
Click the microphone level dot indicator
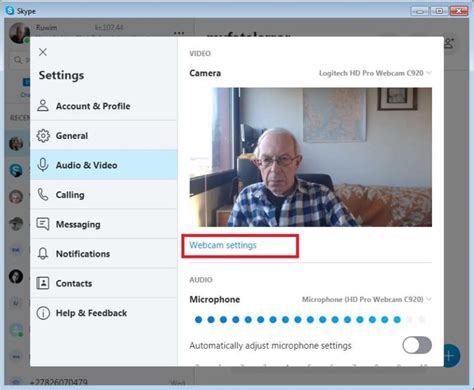point(310,320)
